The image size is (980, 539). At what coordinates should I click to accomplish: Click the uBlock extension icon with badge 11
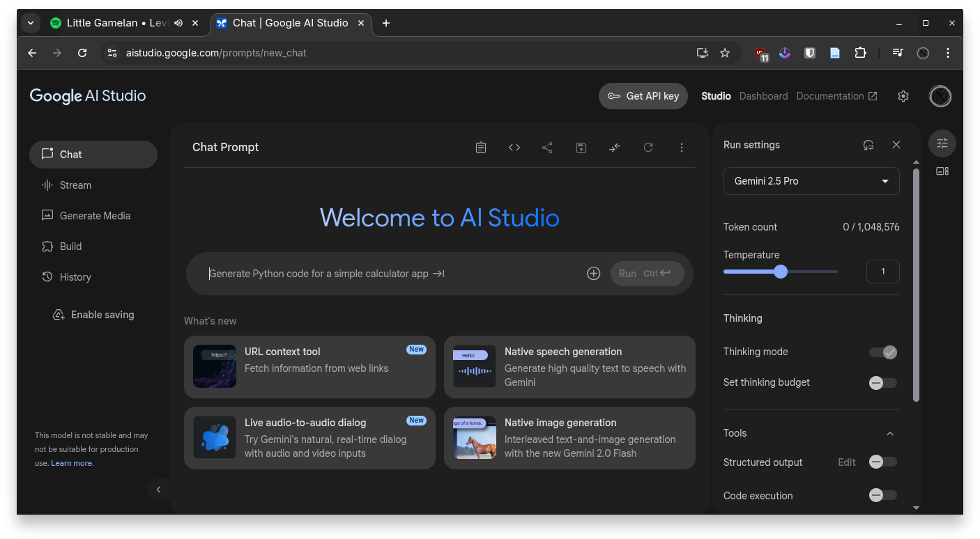point(761,54)
